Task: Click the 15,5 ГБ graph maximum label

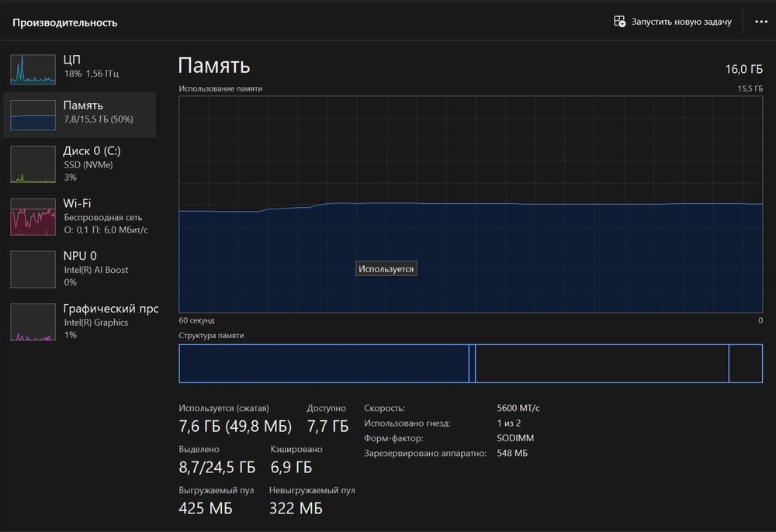Action: point(750,88)
